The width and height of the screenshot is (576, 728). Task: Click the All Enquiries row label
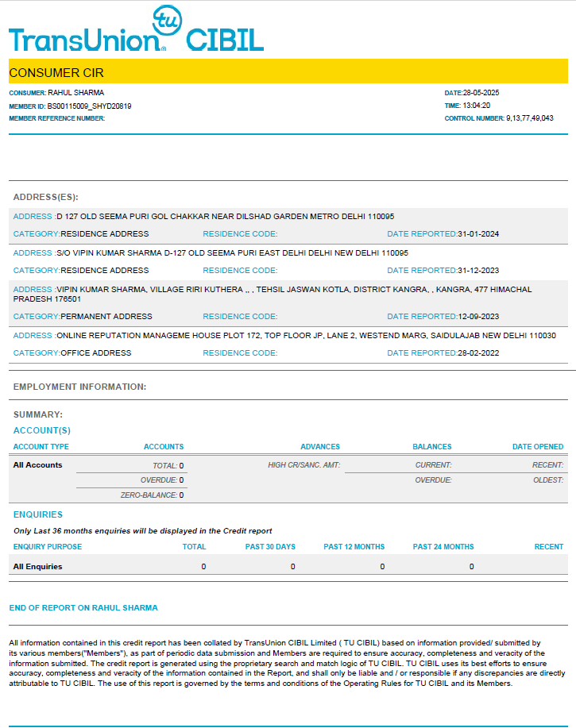pyautogui.click(x=37, y=566)
